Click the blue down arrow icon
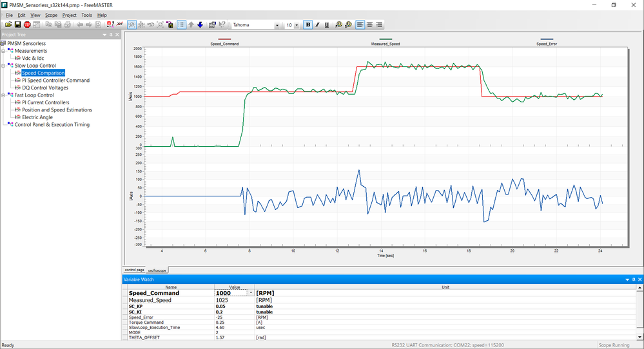 200,24
